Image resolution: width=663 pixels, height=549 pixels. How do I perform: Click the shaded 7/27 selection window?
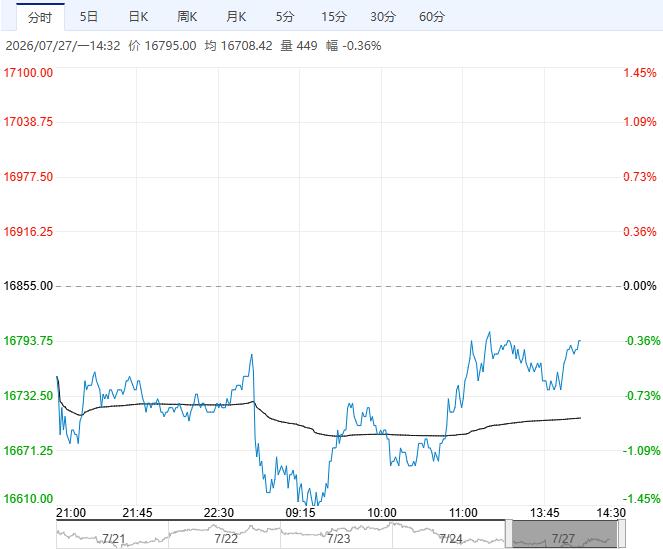point(565,534)
